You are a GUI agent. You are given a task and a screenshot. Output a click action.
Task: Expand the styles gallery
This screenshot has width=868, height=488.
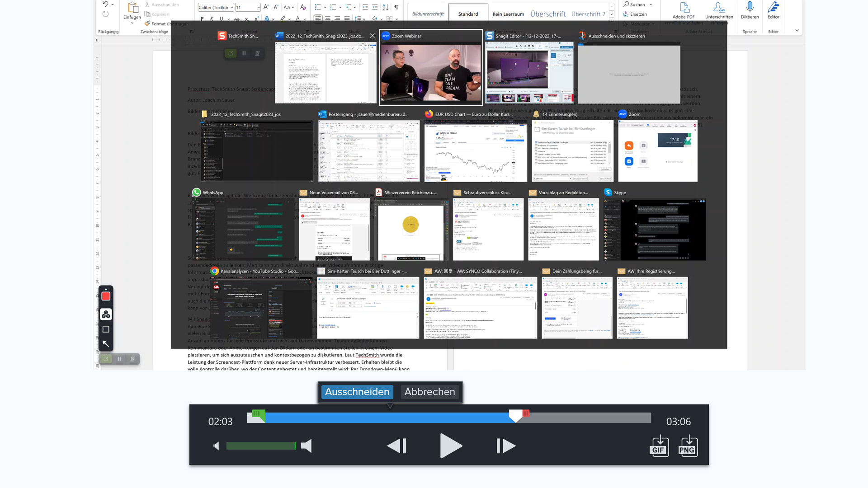click(611, 20)
